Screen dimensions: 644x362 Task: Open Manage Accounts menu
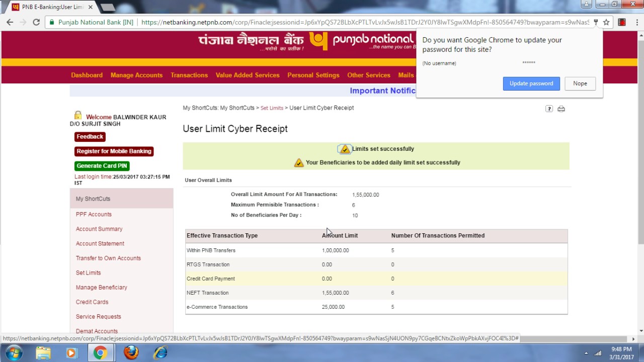click(136, 75)
